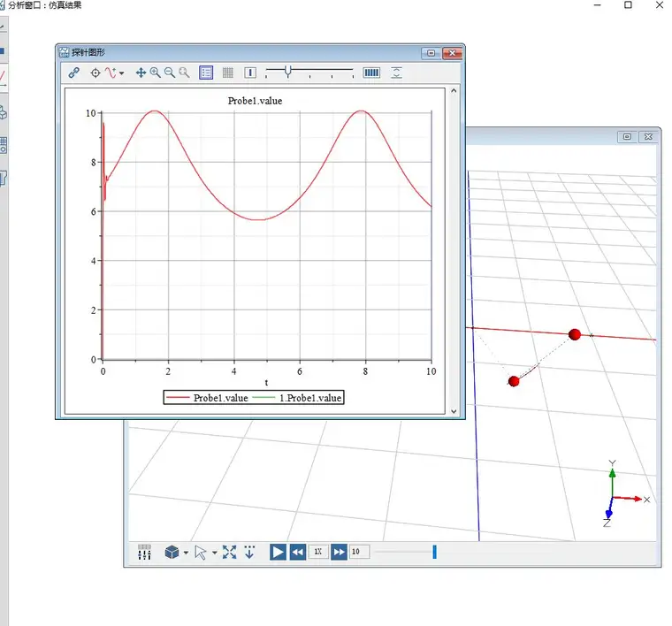Play the 3D simulation animation
672x626 pixels.
coord(278,552)
